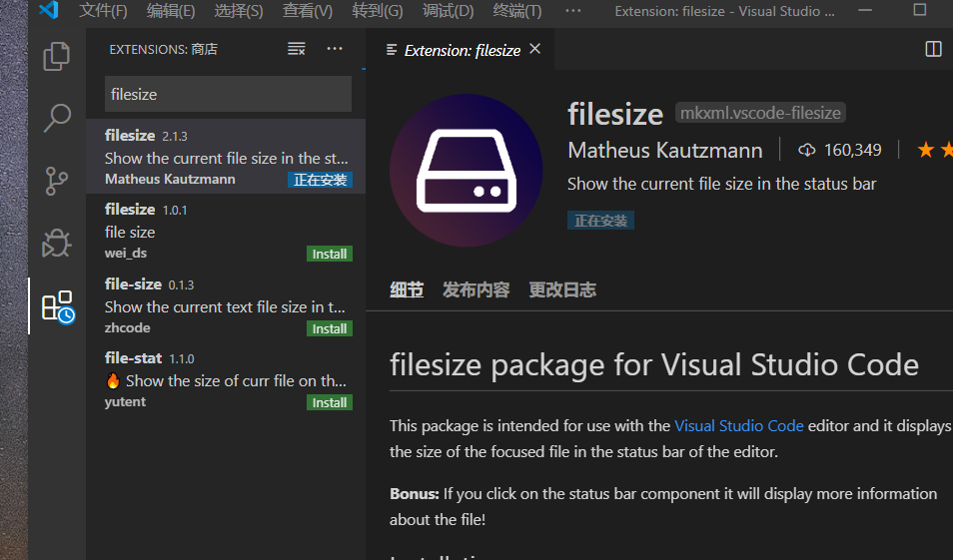Select the Extensions view icon
This screenshot has width=953, height=560.
pos(58,306)
